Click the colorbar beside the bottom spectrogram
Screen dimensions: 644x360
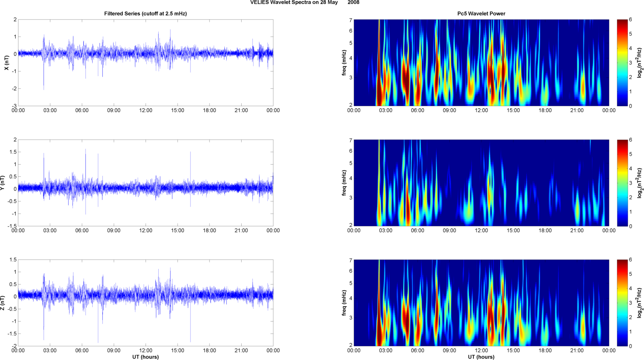[622, 303]
